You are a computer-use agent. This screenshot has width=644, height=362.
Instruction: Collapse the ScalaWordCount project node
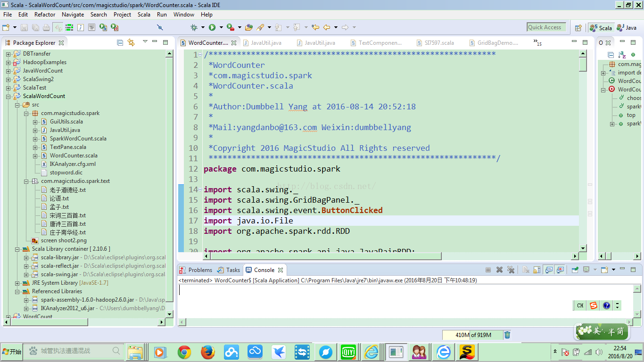click(8, 96)
